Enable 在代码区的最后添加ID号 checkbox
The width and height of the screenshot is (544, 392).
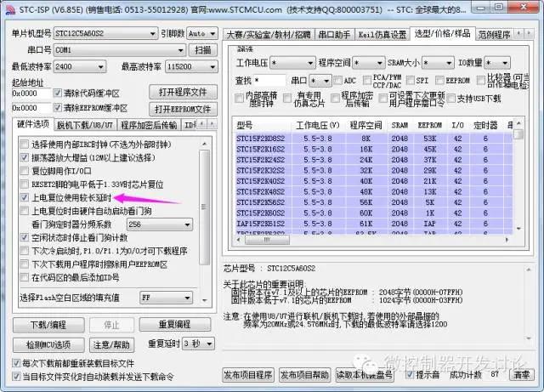(x=25, y=278)
